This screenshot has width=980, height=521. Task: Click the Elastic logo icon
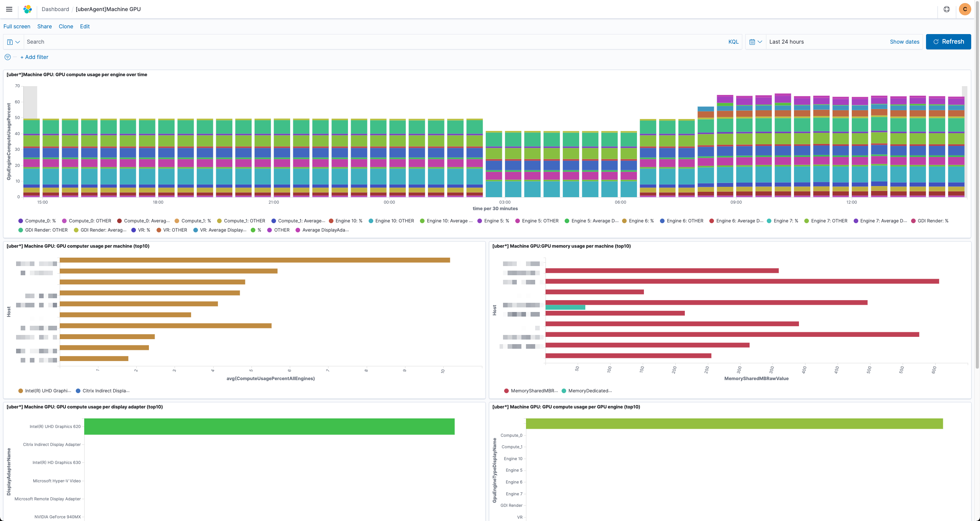point(28,9)
